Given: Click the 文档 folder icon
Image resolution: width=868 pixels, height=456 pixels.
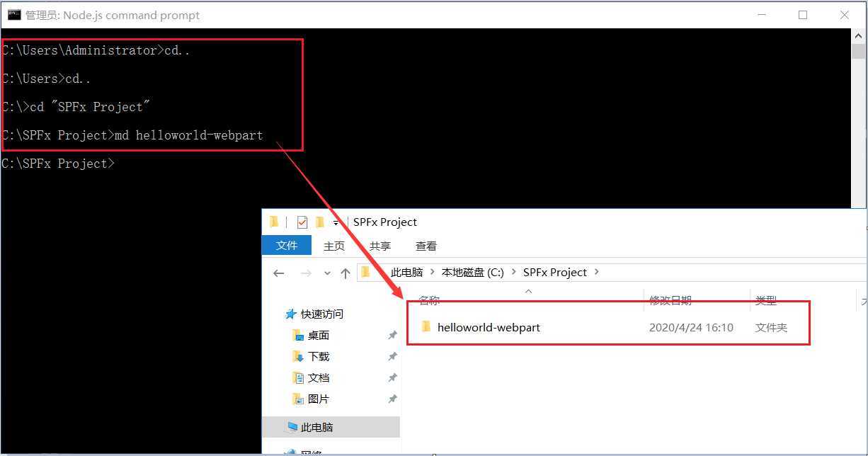Looking at the screenshot, I should (x=298, y=377).
